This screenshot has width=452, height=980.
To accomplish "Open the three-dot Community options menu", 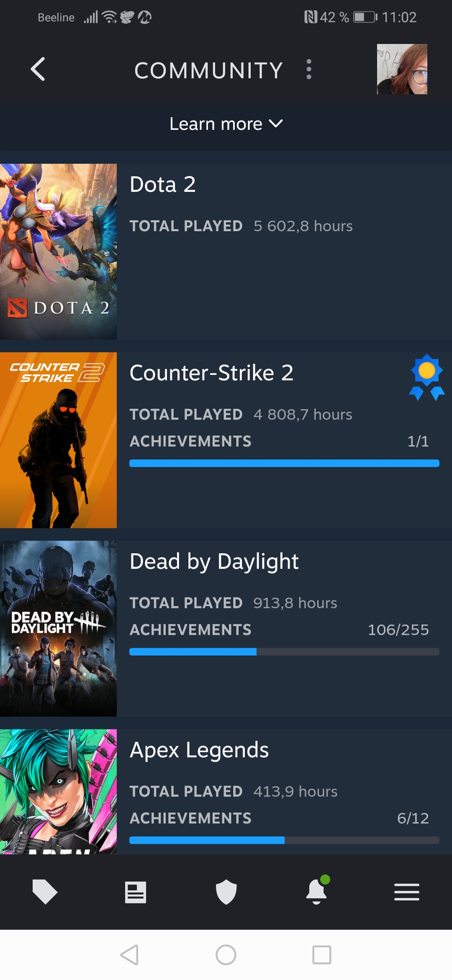I will [309, 69].
